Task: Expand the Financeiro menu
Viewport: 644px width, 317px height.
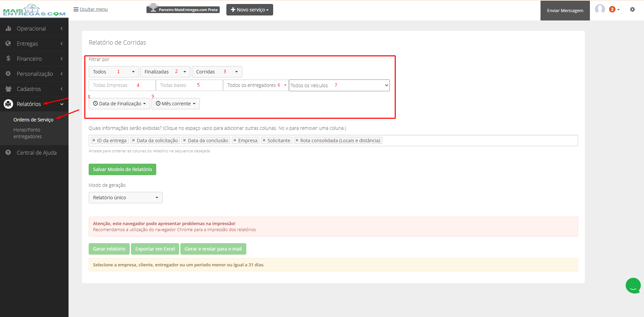Action: click(34, 59)
